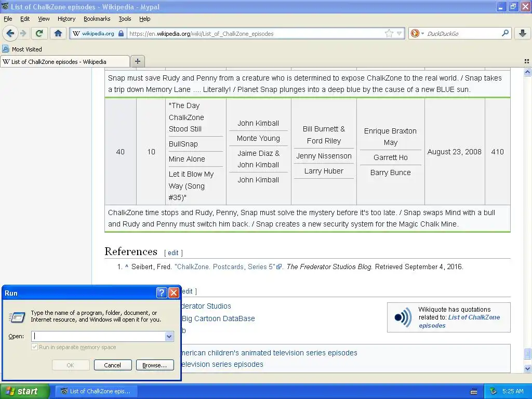Open the Bookmarks menu
This screenshot has width=532, height=399.
coord(97,19)
